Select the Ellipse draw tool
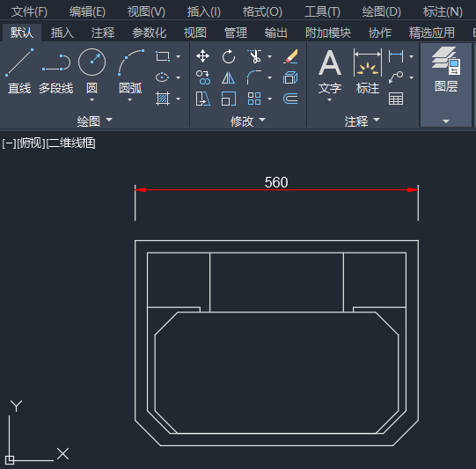 [163, 77]
